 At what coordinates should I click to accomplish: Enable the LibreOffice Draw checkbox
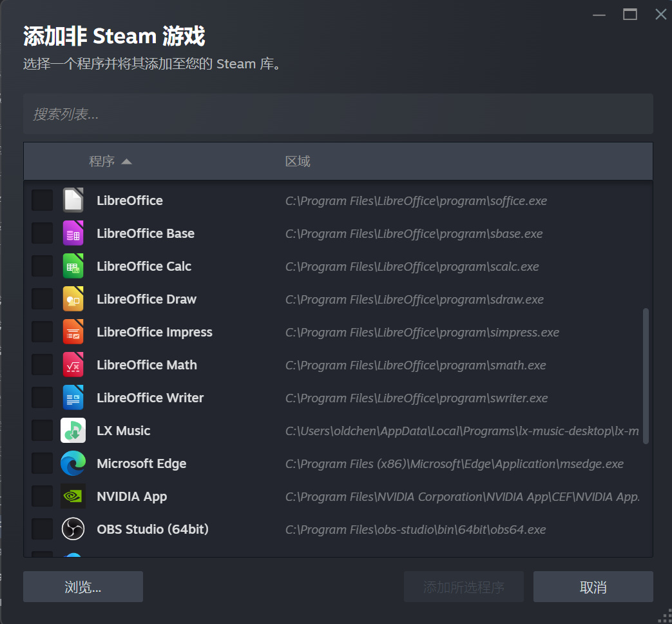[x=42, y=299]
